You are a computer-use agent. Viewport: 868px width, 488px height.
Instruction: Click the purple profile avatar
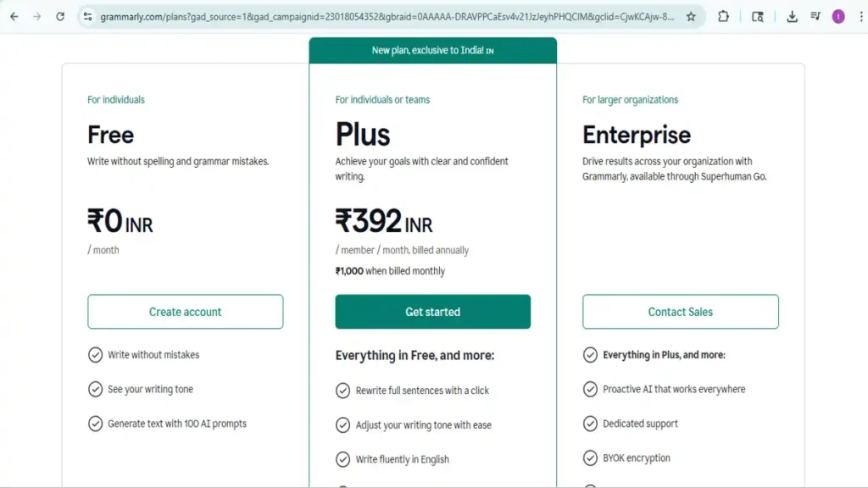pos(839,16)
